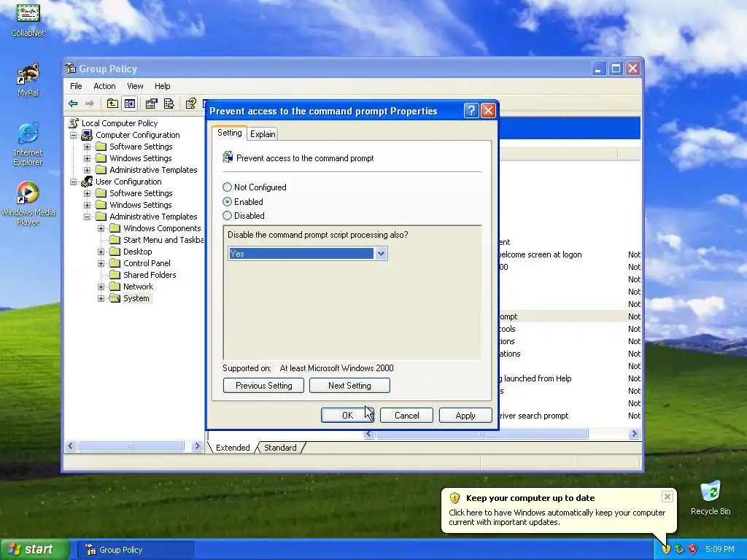Click the Back arrow in Group Policy toolbar
The image size is (747, 560).
click(73, 104)
